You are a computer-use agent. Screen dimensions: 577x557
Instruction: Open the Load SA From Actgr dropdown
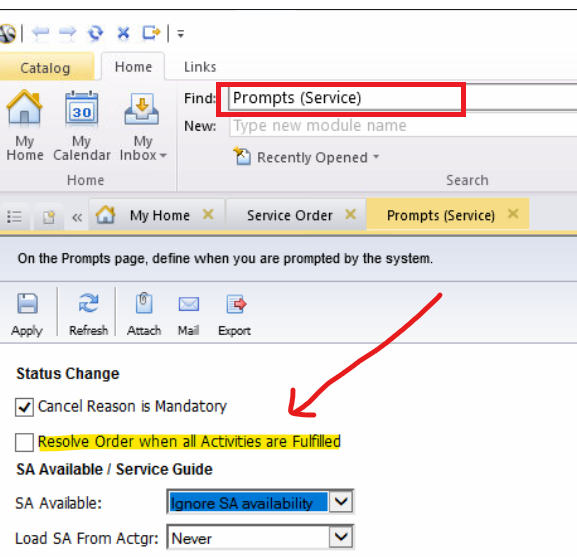pos(341,537)
